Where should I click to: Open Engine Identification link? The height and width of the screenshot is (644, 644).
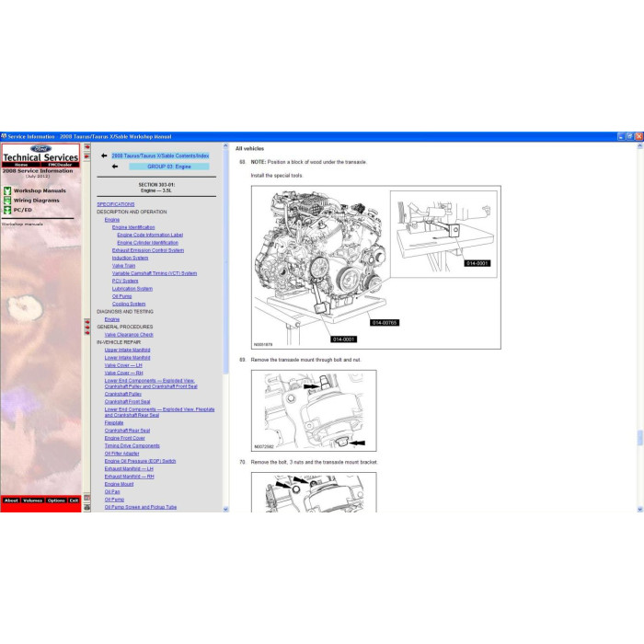coord(133,227)
